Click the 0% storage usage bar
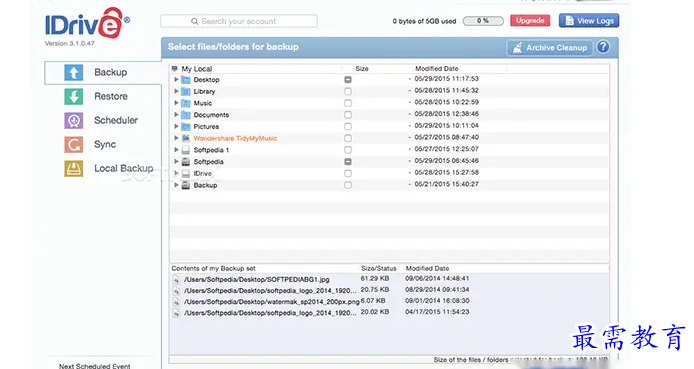The image size is (694, 369). click(x=483, y=21)
